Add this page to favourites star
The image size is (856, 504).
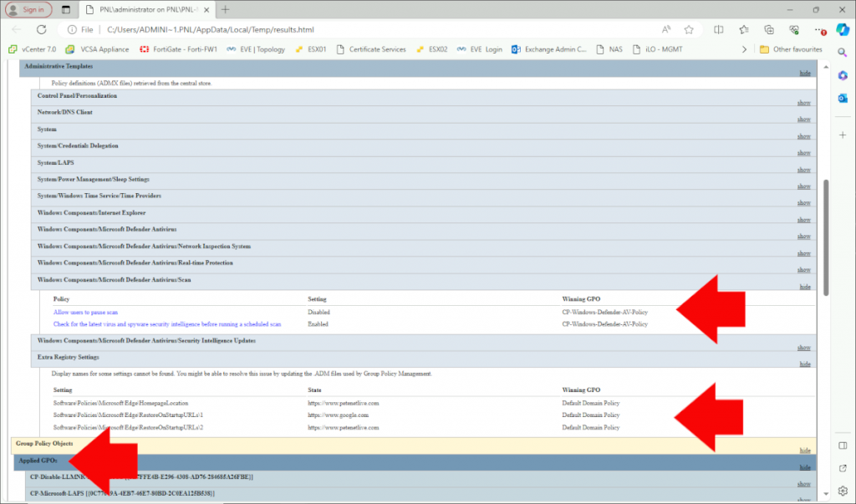(689, 29)
